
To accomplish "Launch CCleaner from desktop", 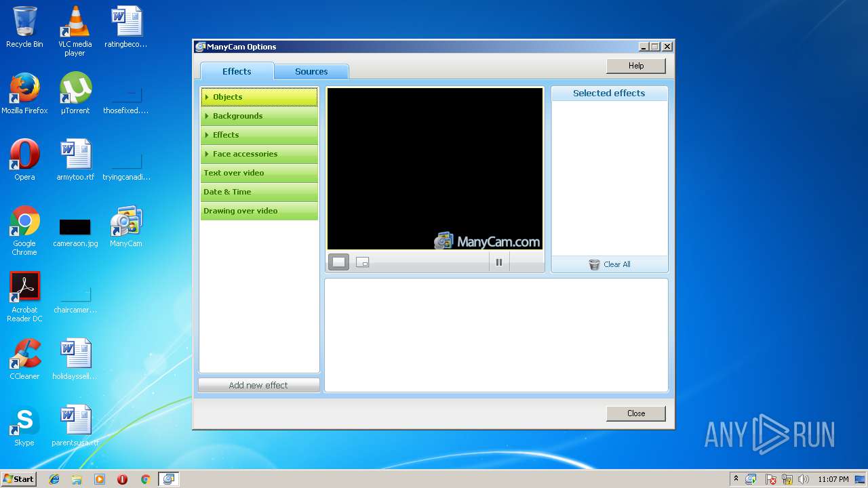I will click(x=24, y=359).
